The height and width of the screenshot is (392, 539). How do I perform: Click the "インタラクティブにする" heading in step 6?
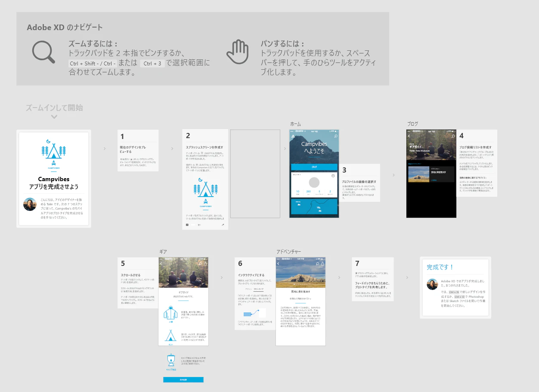point(251,275)
